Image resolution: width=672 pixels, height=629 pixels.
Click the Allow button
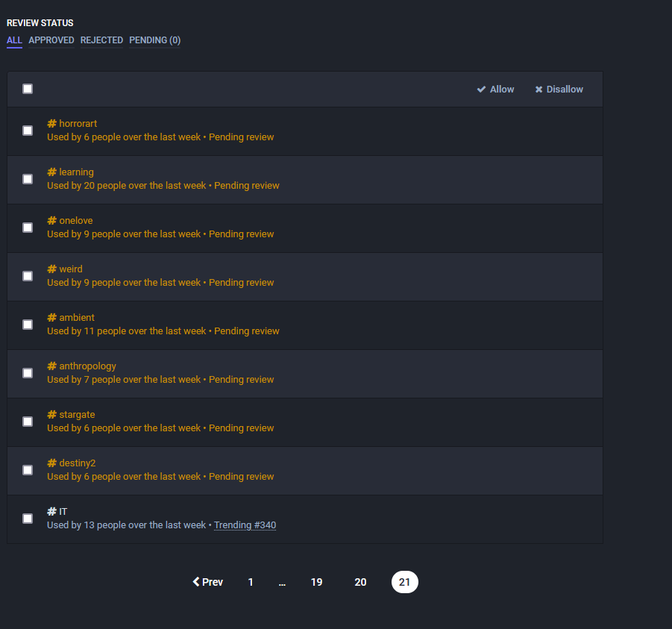(x=495, y=90)
